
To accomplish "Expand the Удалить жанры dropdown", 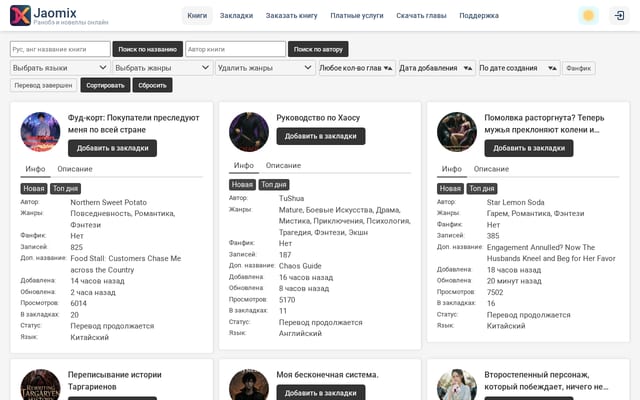I will click(x=265, y=68).
